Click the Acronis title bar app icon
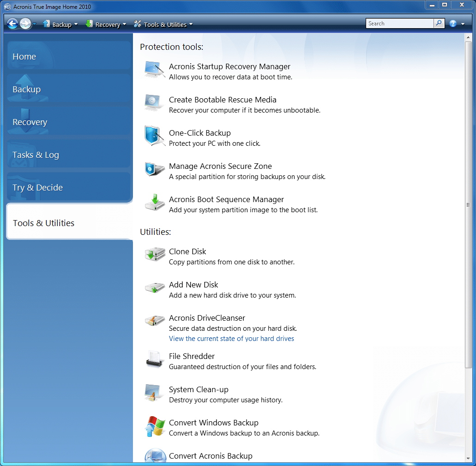The image size is (476, 466). [x=7, y=6]
